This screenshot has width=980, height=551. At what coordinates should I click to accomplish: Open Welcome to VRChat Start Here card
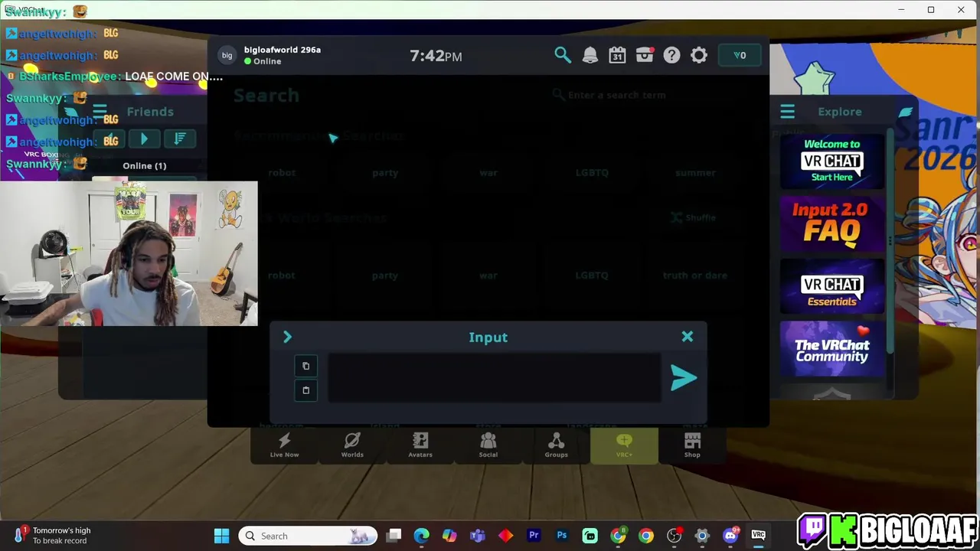coord(832,161)
